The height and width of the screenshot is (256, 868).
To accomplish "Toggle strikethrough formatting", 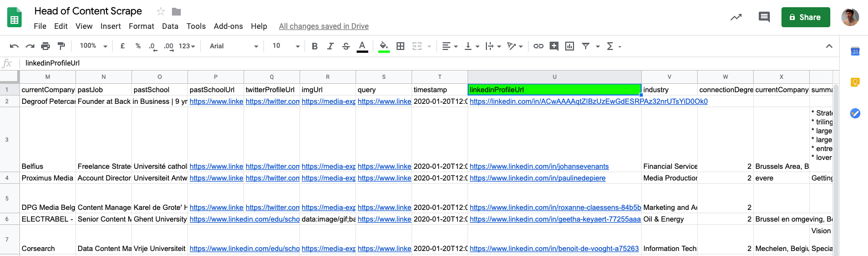I will (x=346, y=46).
